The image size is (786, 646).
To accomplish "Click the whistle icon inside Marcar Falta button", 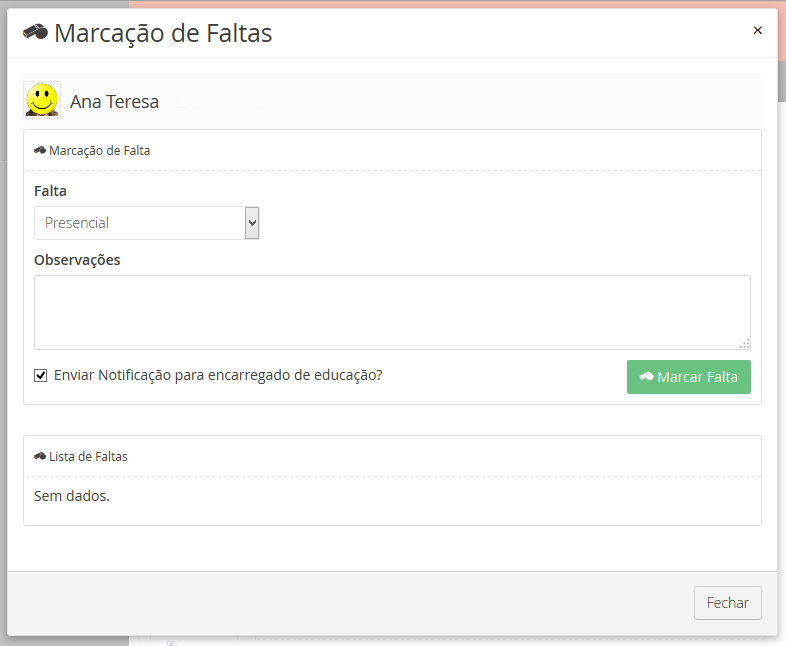I will pos(646,377).
